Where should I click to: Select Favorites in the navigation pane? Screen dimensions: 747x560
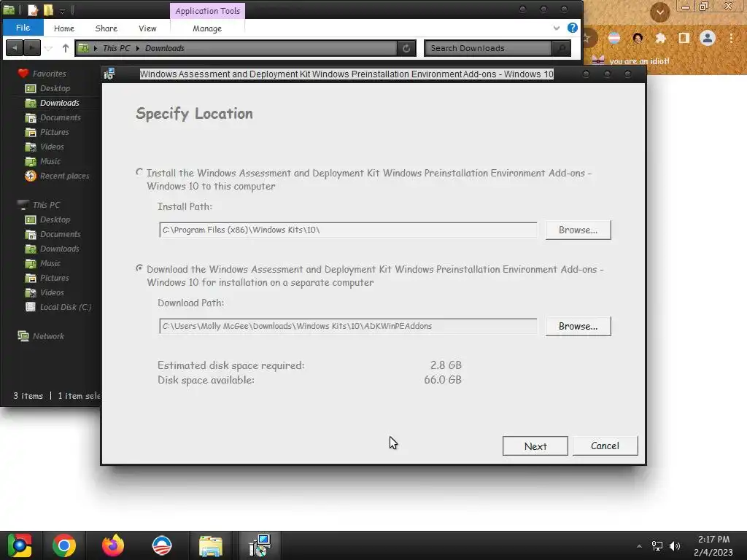[x=49, y=74]
